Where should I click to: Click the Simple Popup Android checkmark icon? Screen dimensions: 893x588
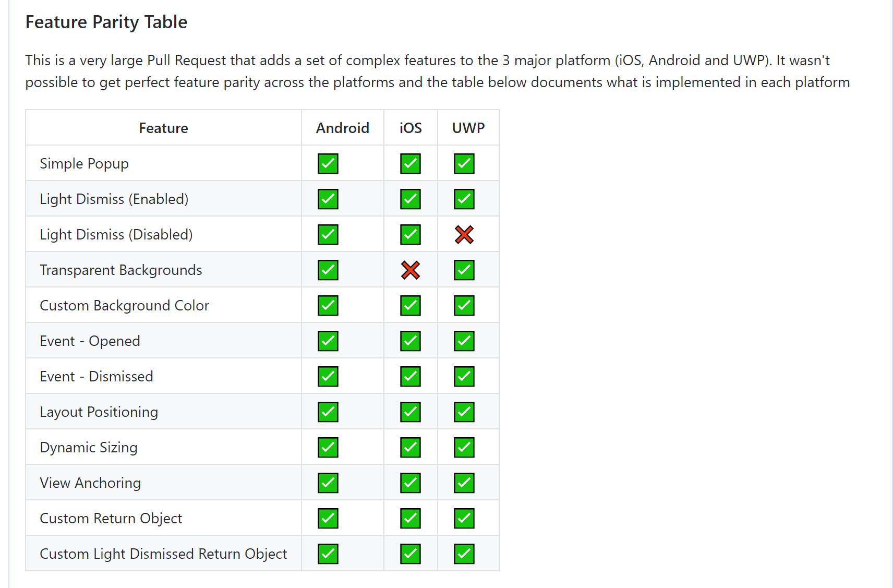click(x=328, y=163)
